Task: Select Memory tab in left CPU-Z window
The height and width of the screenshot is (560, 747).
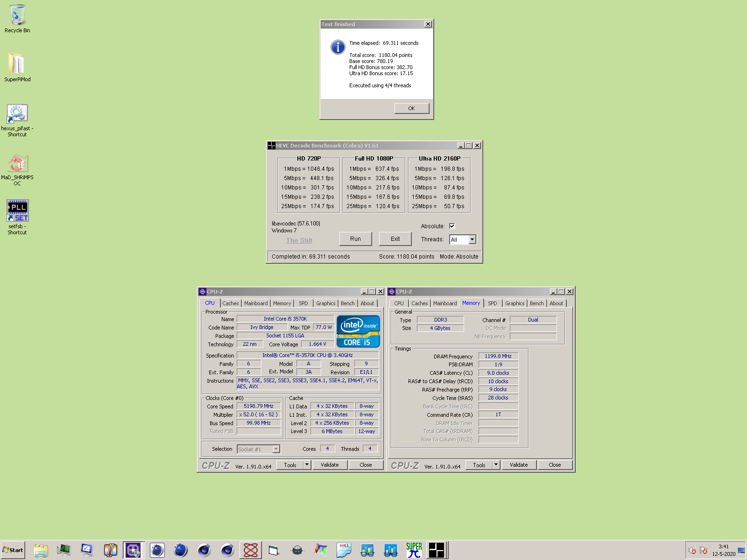Action: [x=282, y=303]
